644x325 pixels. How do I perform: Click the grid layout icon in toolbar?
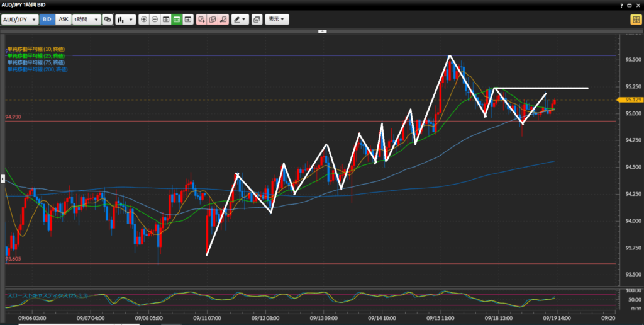pos(166,20)
